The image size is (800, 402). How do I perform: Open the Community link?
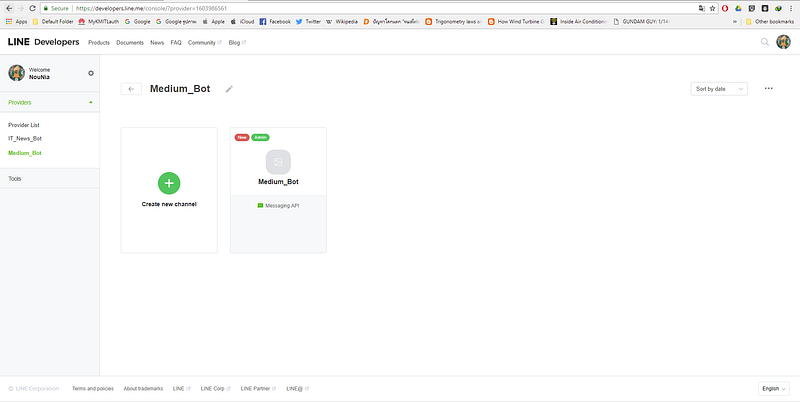pos(205,43)
